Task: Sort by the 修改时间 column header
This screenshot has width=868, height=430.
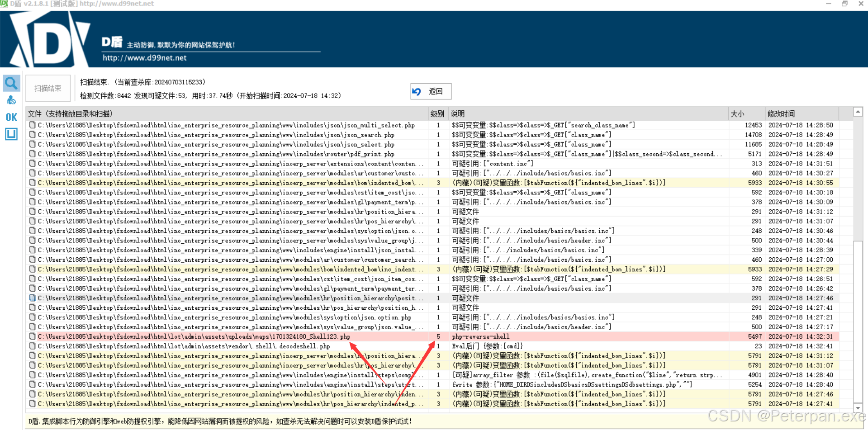Action: [802, 113]
